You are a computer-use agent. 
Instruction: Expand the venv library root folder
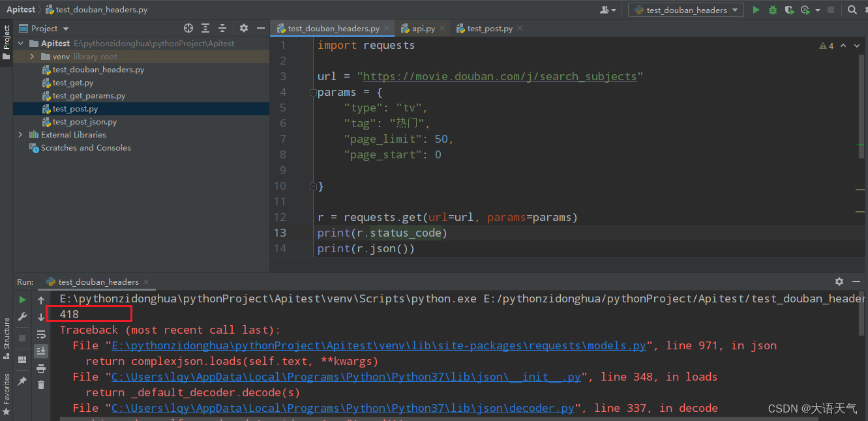pyautogui.click(x=32, y=57)
